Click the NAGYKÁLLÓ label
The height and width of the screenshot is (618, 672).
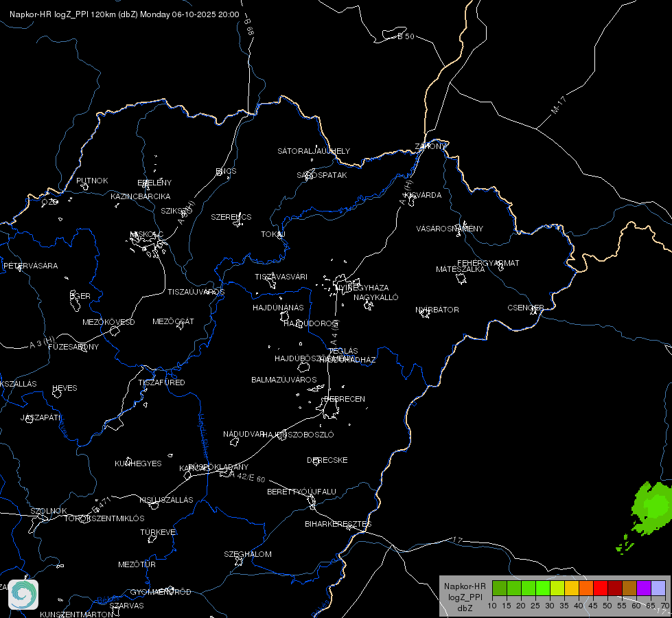376,297
